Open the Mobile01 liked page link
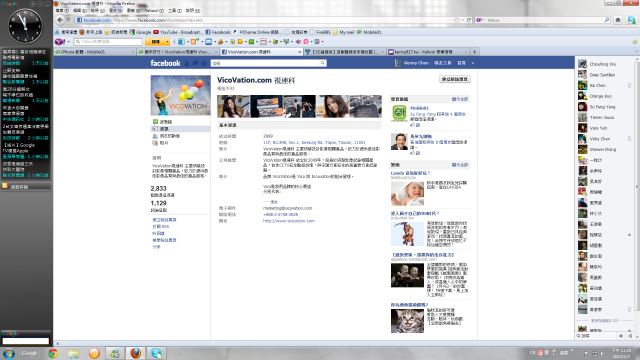This screenshot has width=640, height=360. click(x=419, y=108)
